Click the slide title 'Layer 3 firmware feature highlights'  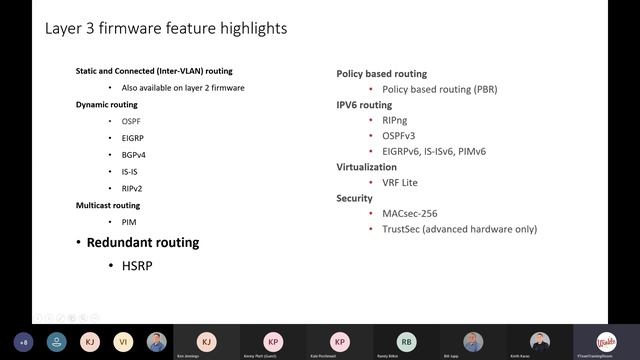click(x=166, y=29)
